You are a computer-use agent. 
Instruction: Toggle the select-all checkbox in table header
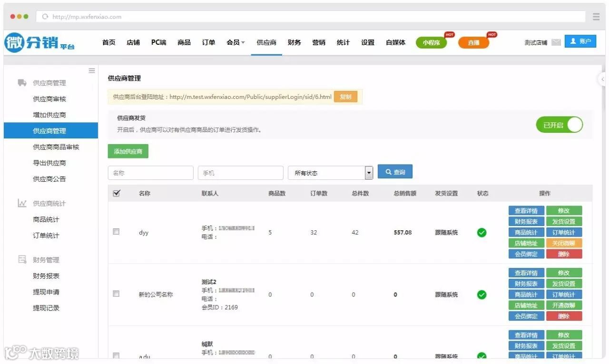pyautogui.click(x=117, y=193)
